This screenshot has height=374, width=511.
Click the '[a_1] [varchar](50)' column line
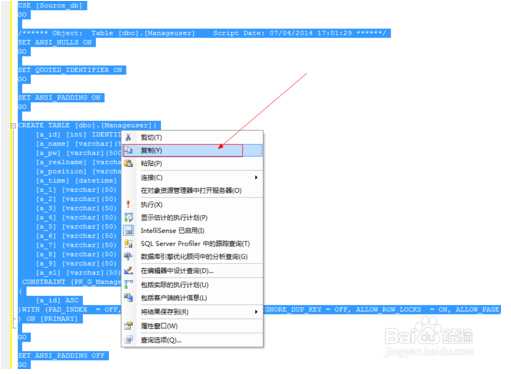[x=77, y=190]
